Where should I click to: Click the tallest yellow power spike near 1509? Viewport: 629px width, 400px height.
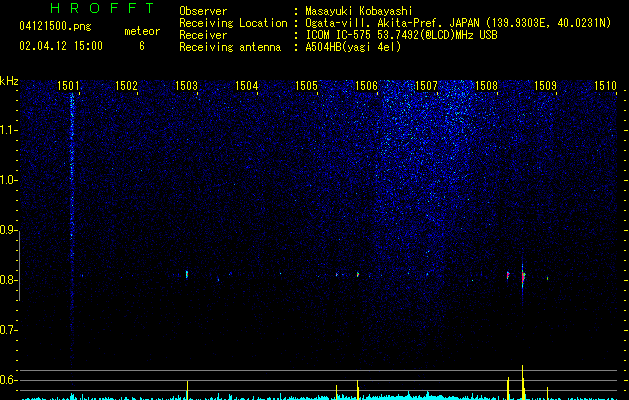tap(523, 382)
